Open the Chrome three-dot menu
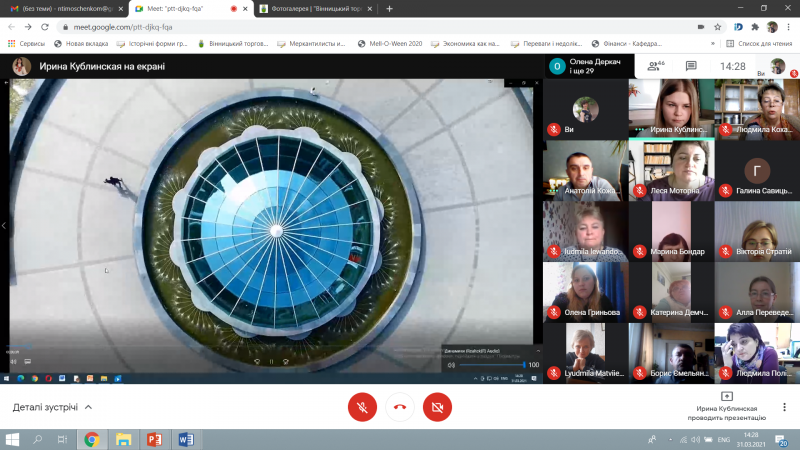 pyautogui.click(x=789, y=27)
